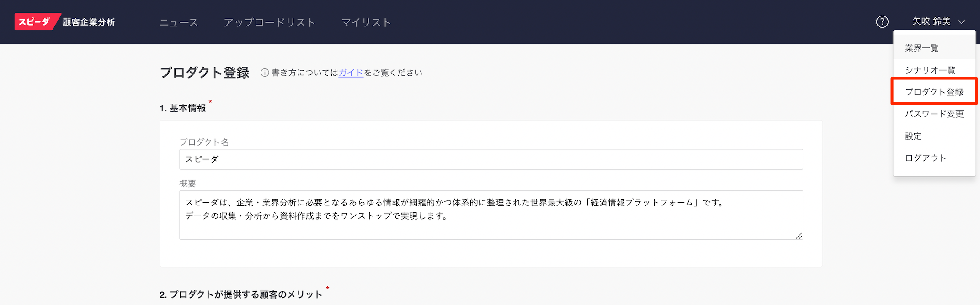
Task: Open パスワード変更 from the menu
Action: point(934,114)
